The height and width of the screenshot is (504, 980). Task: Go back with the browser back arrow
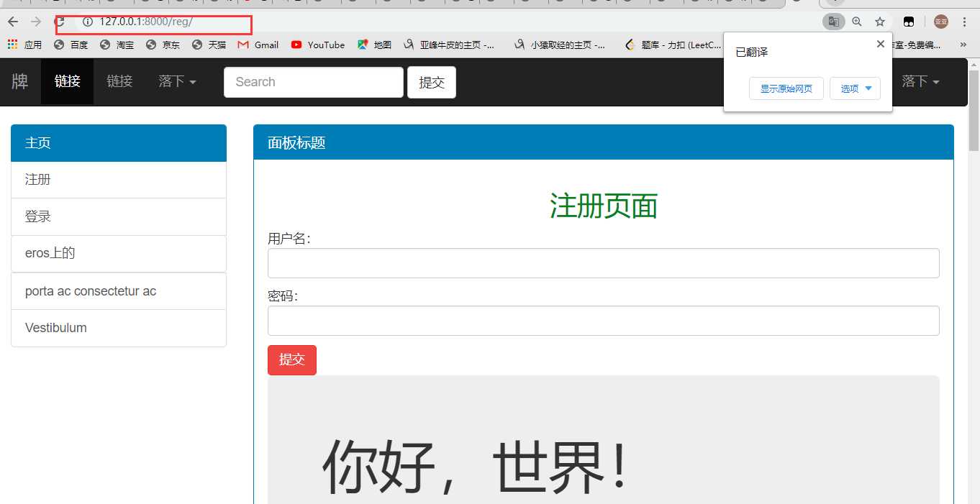13,22
